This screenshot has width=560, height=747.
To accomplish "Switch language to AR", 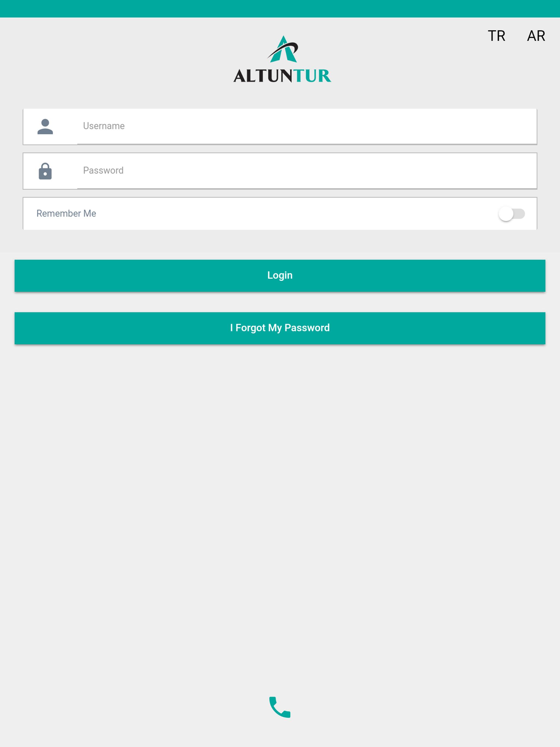I will point(536,36).
